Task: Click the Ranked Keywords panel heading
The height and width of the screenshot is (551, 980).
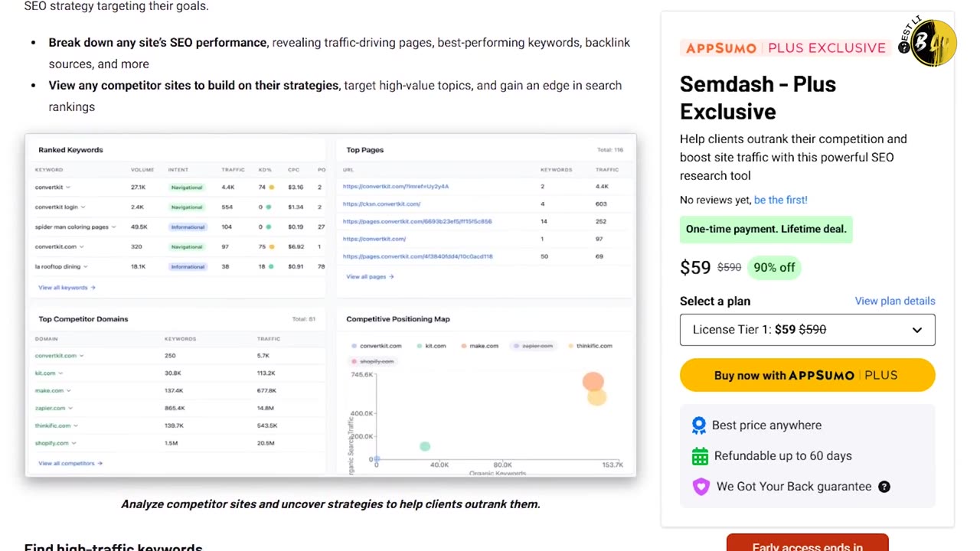Action: pyautogui.click(x=70, y=150)
